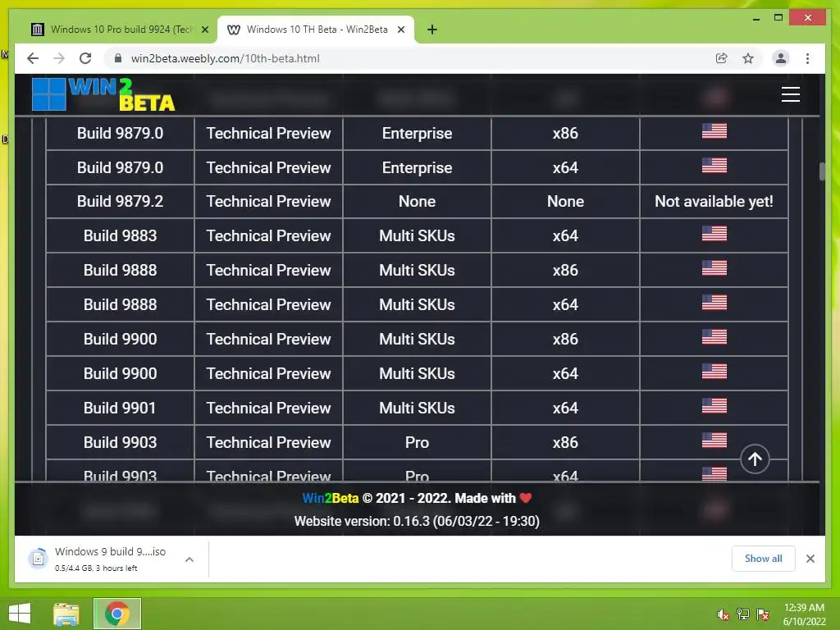Close the downloads bar
The width and height of the screenshot is (840, 630).
click(810, 559)
